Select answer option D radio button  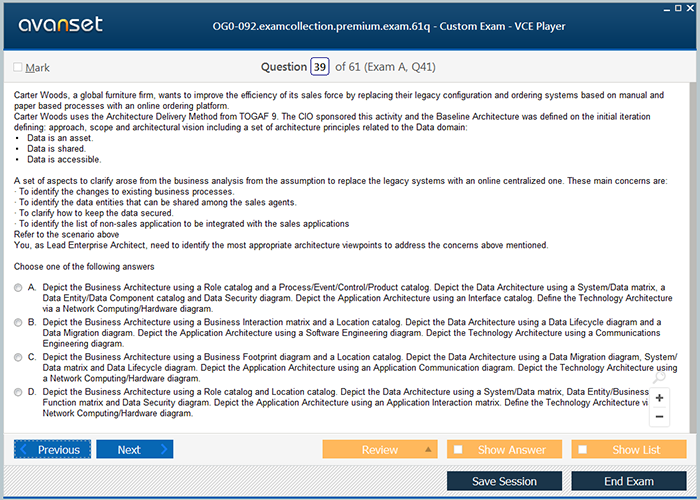(18, 392)
